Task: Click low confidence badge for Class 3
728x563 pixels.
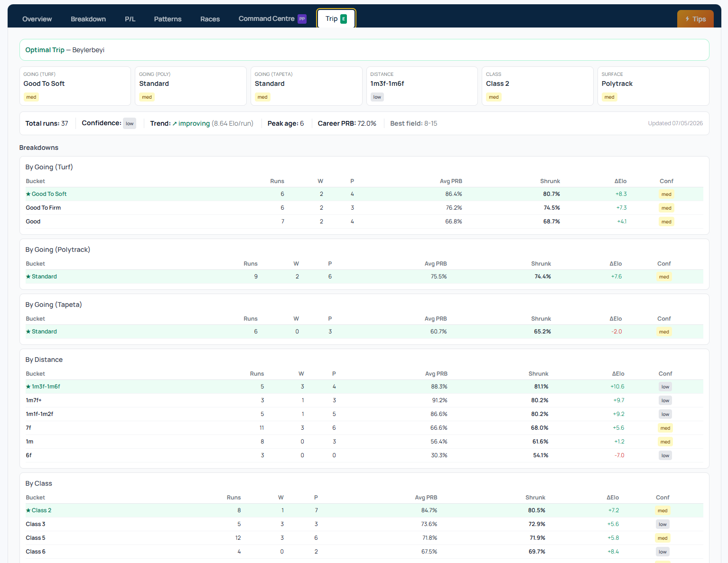Action: point(663,524)
